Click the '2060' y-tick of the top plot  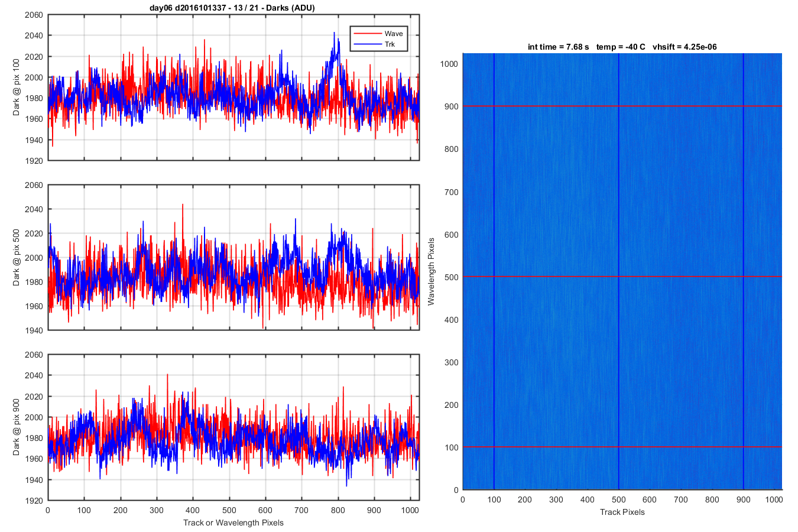coord(34,15)
